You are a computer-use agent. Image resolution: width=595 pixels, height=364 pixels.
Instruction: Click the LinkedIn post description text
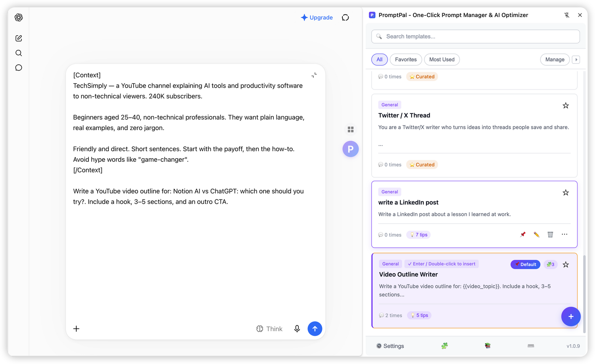[x=444, y=214]
